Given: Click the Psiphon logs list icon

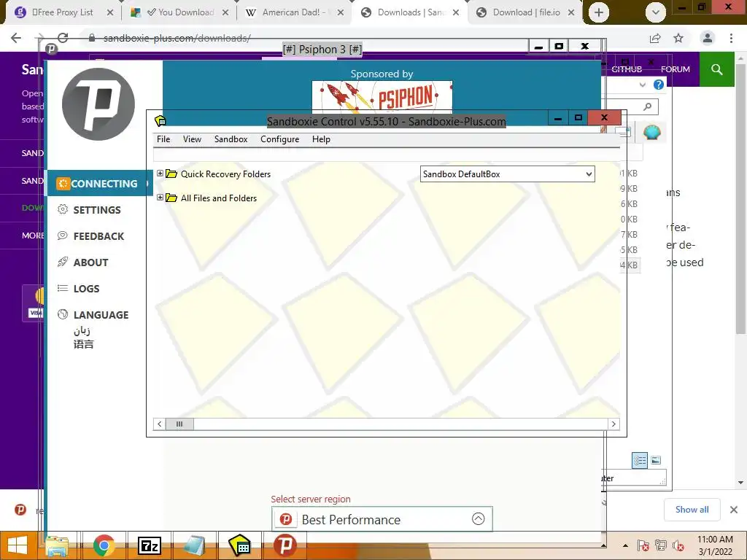Looking at the screenshot, I should (x=63, y=287).
